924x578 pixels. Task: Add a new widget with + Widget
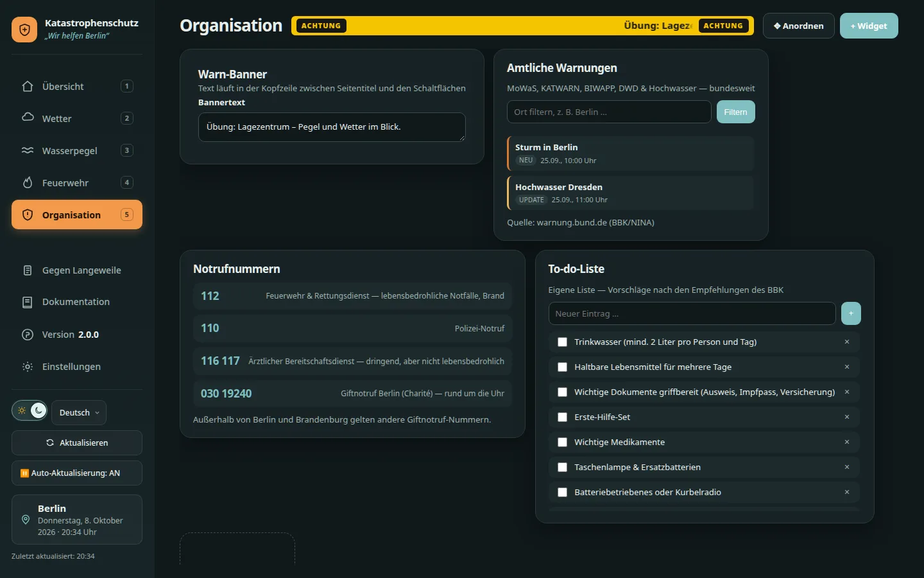[869, 26]
